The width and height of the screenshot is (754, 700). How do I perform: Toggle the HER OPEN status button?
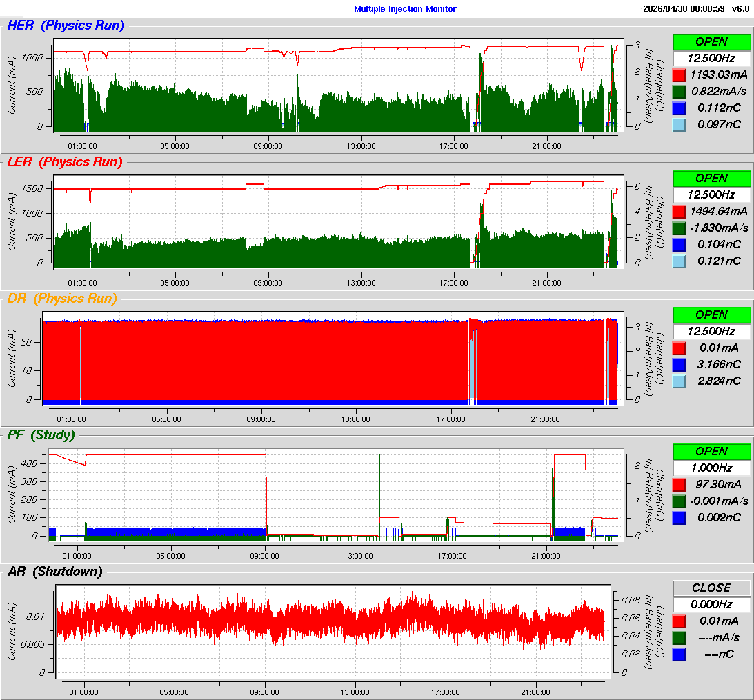712,42
